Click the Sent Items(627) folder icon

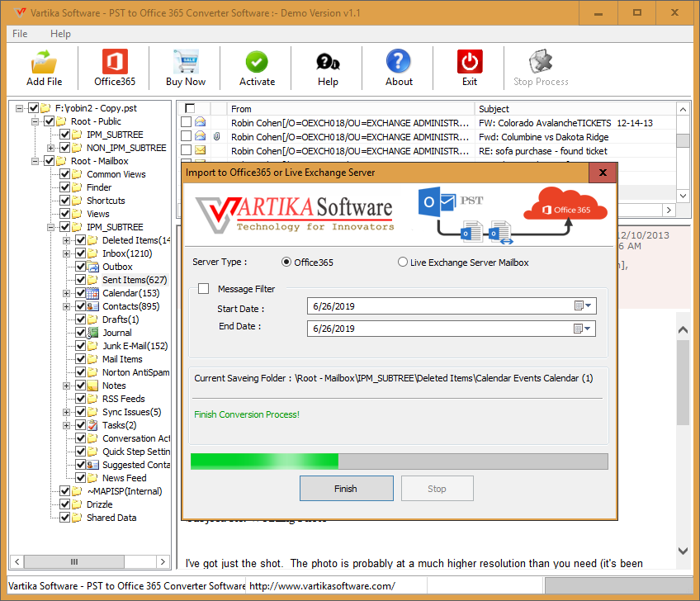click(x=92, y=280)
